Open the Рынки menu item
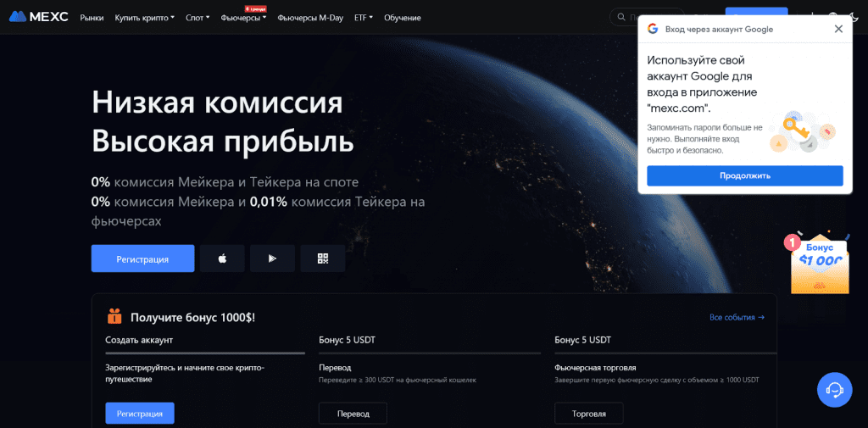Image resolution: width=868 pixels, height=428 pixels. (92, 18)
